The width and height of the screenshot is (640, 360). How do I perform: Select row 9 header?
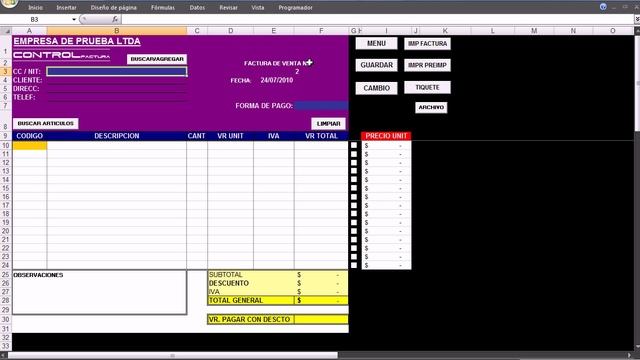[x=6, y=136]
